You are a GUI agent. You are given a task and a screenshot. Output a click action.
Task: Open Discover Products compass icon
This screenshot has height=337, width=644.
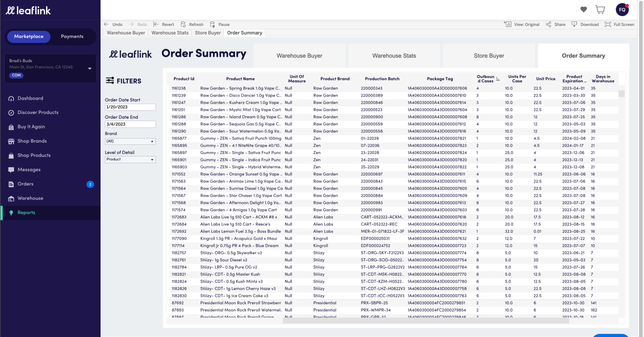(11, 113)
